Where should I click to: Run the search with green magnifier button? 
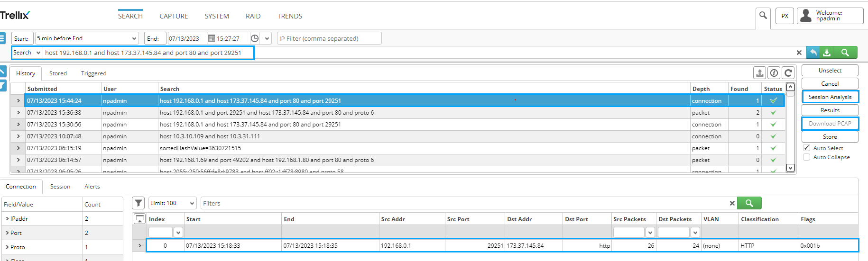point(845,53)
